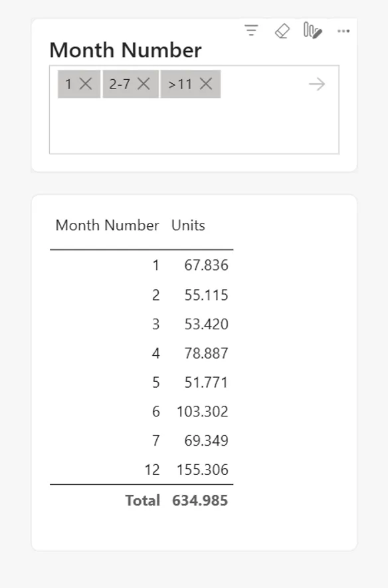The image size is (388, 588).
Task: Select the row for month 6
Action: pos(142,411)
